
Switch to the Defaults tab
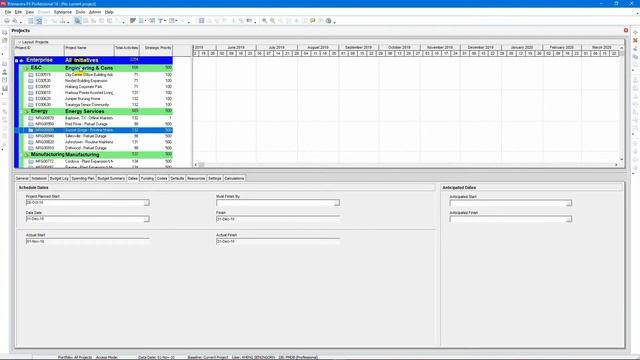pyautogui.click(x=177, y=178)
